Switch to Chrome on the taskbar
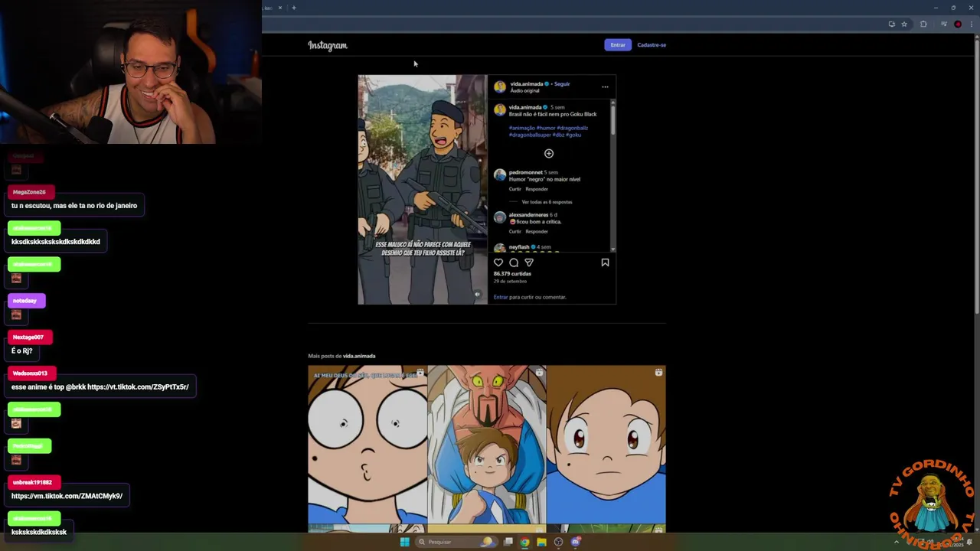The height and width of the screenshot is (551, 980). click(x=524, y=542)
